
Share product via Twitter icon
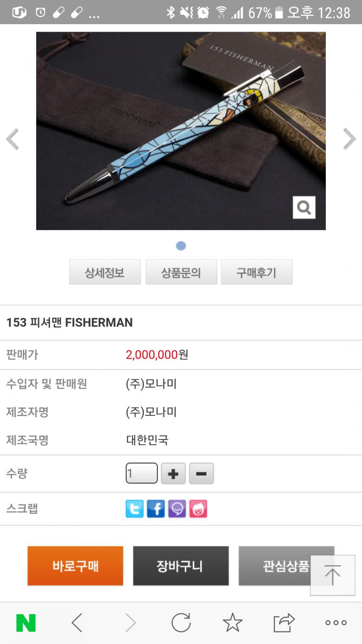click(135, 509)
